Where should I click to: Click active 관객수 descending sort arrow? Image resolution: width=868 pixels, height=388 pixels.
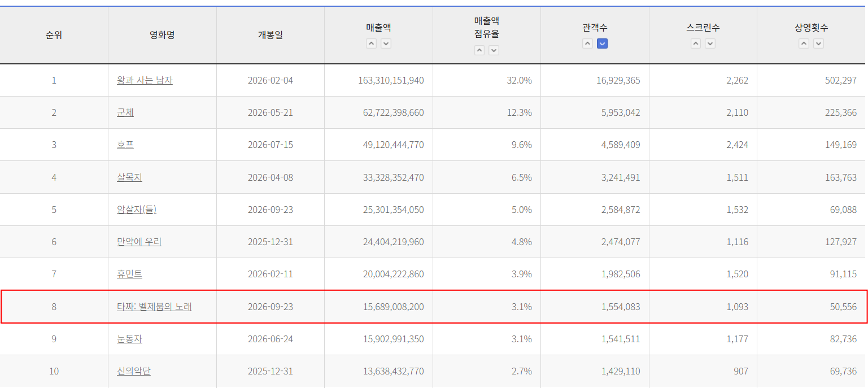pyautogui.click(x=603, y=43)
